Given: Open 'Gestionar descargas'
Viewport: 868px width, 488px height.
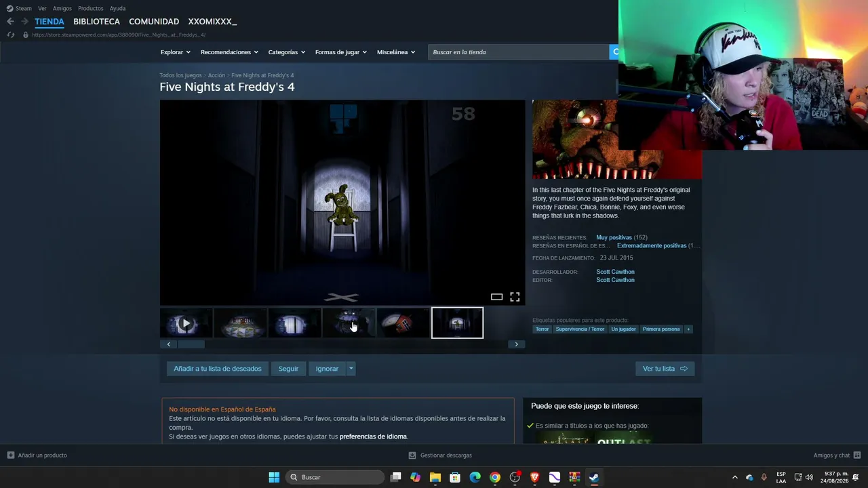Looking at the screenshot, I should click(x=440, y=455).
